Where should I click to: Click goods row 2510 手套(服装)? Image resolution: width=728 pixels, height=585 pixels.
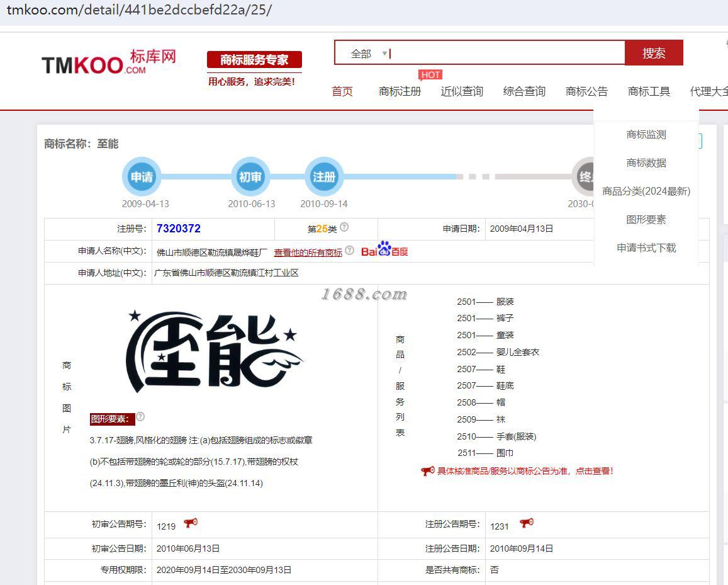tap(496, 437)
